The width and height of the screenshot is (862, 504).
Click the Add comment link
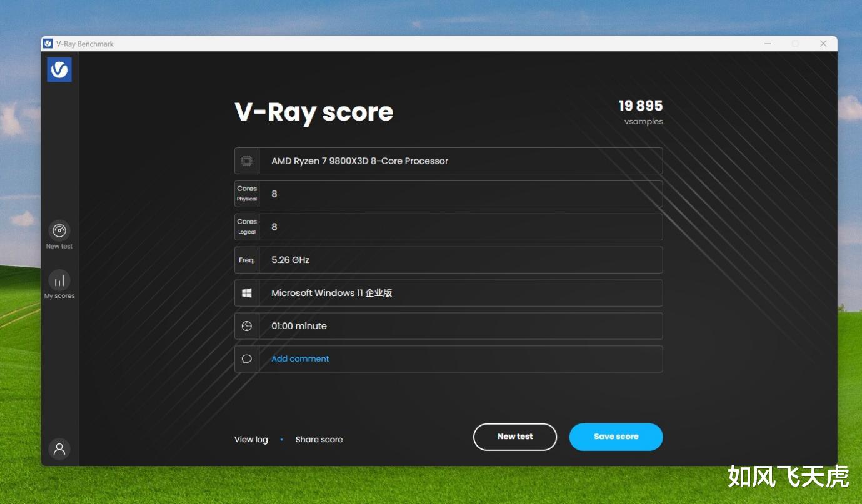click(x=300, y=358)
